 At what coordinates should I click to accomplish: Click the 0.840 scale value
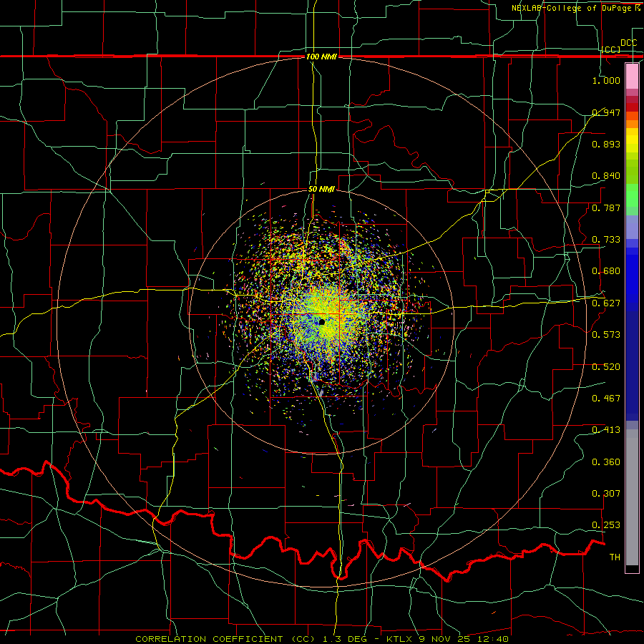click(x=606, y=176)
